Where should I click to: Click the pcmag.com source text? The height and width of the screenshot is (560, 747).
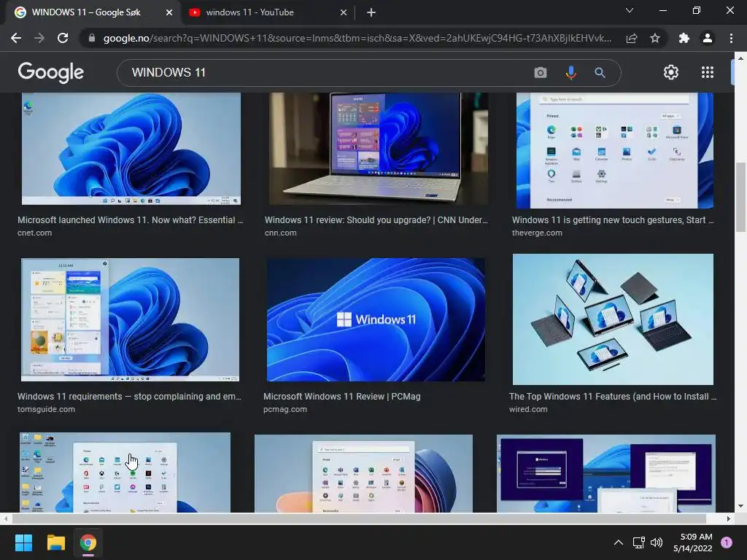(x=285, y=409)
